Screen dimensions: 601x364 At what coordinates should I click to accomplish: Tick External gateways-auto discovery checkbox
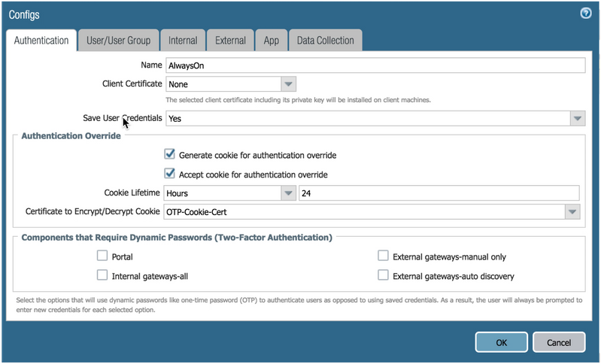pos(384,275)
